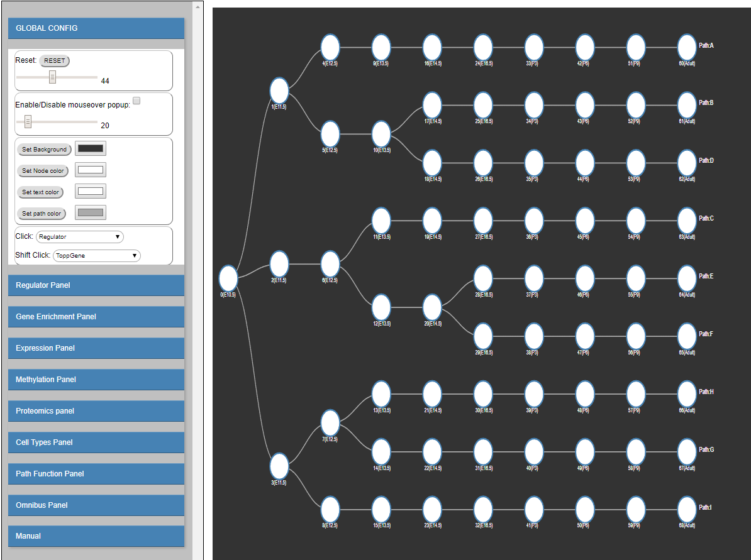Open the Manual section
This screenshot has height=560, width=751.
(x=96, y=536)
